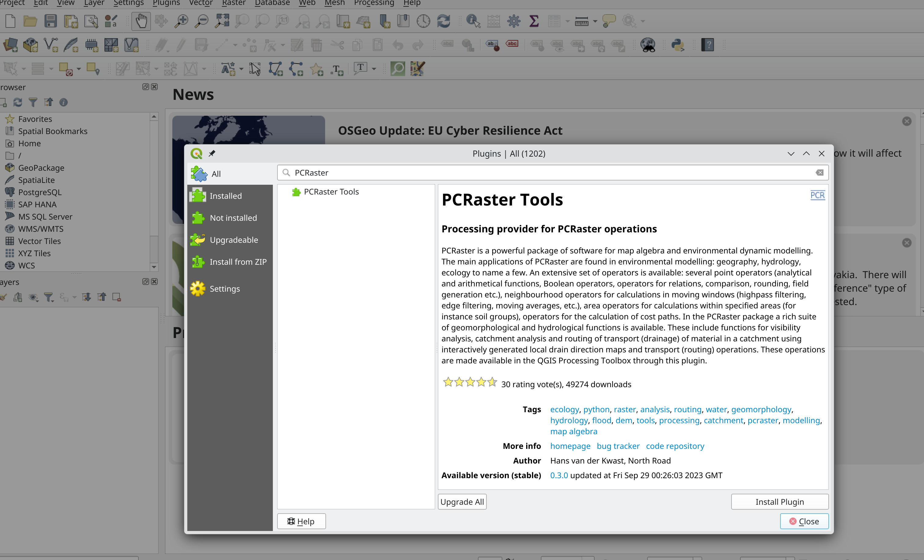Open project with the folder icon
The height and width of the screenshot is (560, 924).
(30, 21)
